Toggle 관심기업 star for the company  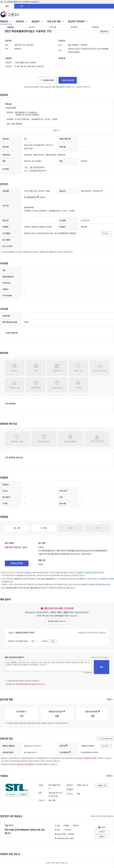(11, 795)
